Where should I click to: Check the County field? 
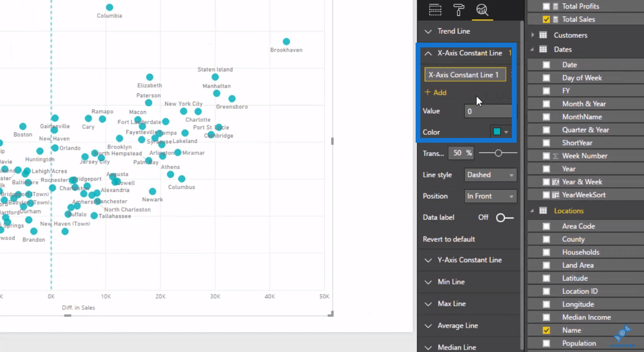[x=546, y=239]
